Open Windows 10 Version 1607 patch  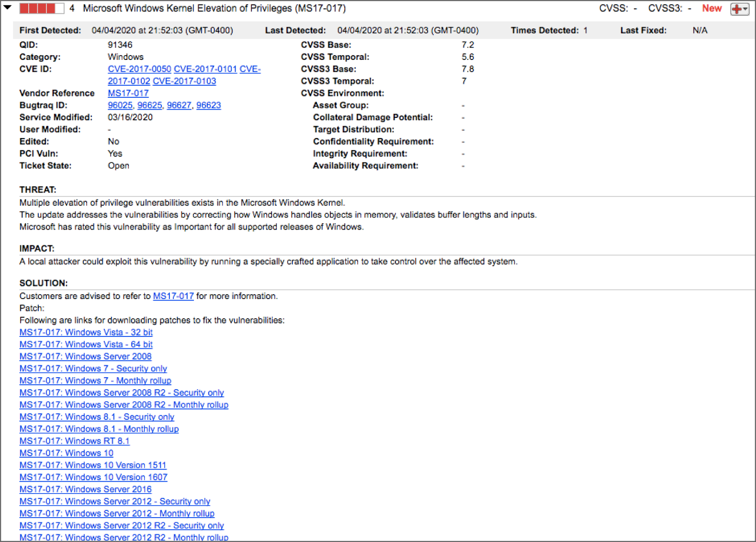click(93, 477)
